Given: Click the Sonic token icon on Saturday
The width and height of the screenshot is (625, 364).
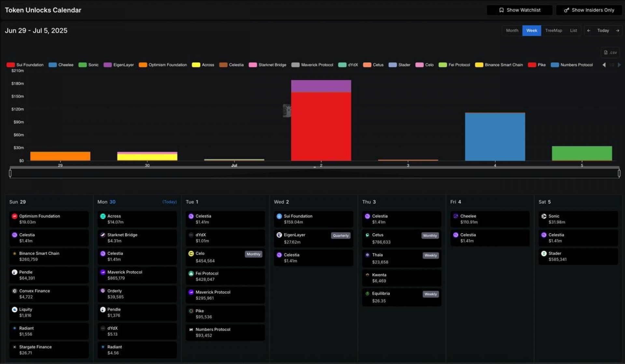Looking at the screenshot, I should [x=544, y=216].
